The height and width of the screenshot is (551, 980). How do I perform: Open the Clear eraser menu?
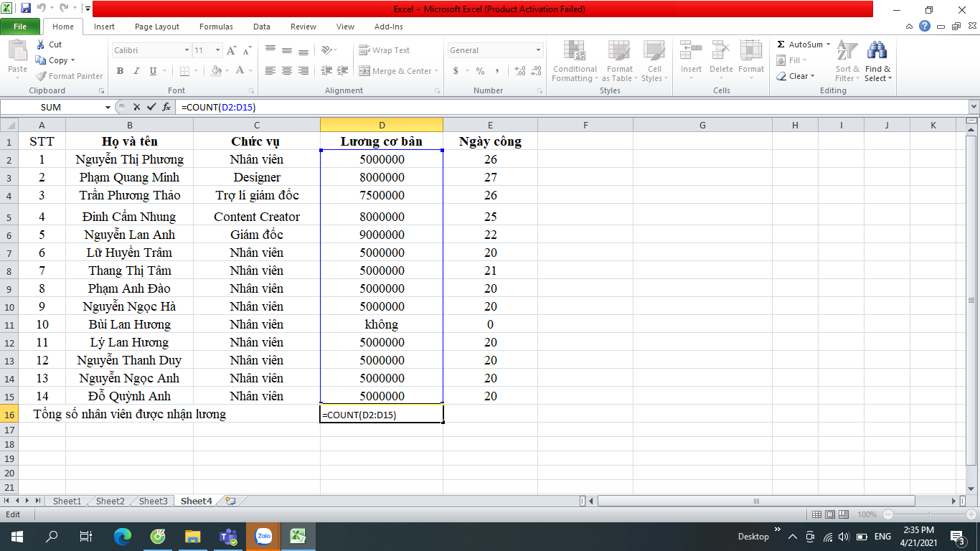(x=796, y=76)
